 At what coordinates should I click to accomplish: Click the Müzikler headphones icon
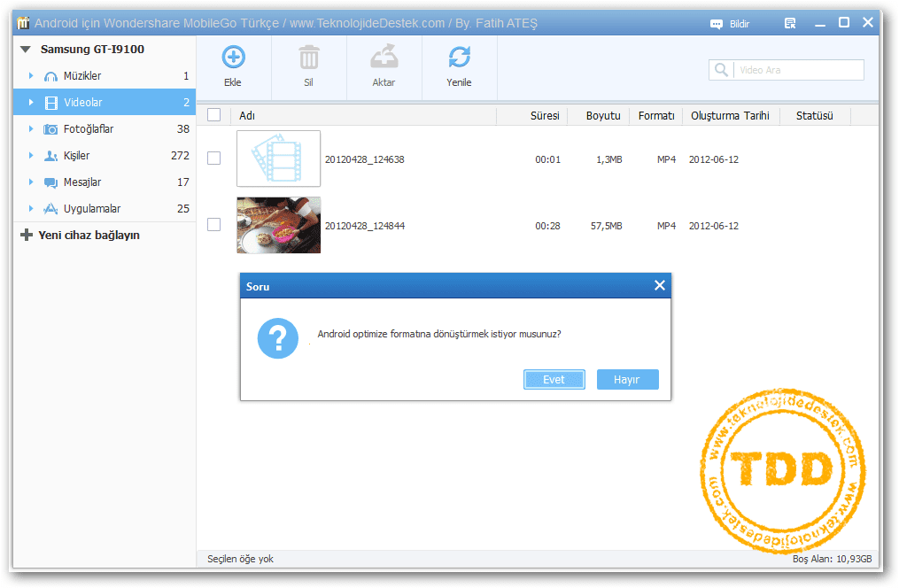pos(51,76)
